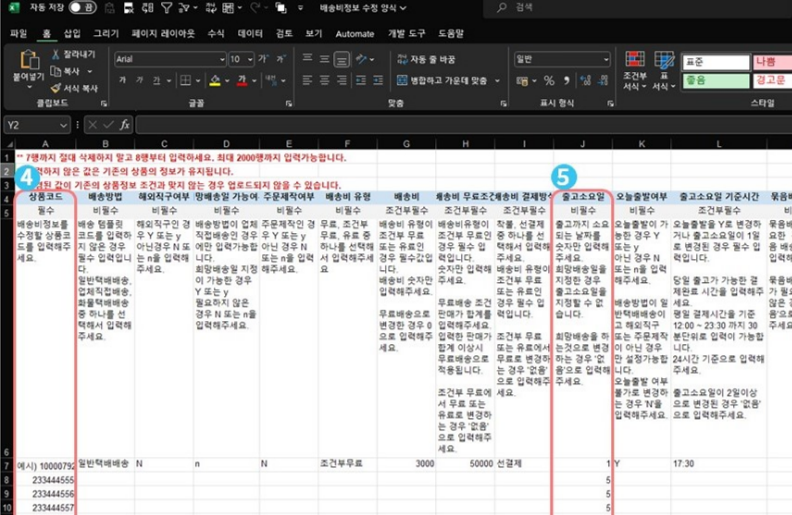
Task: Open the 글꼴 font group dialog launcher
Action: click(289, 104)
